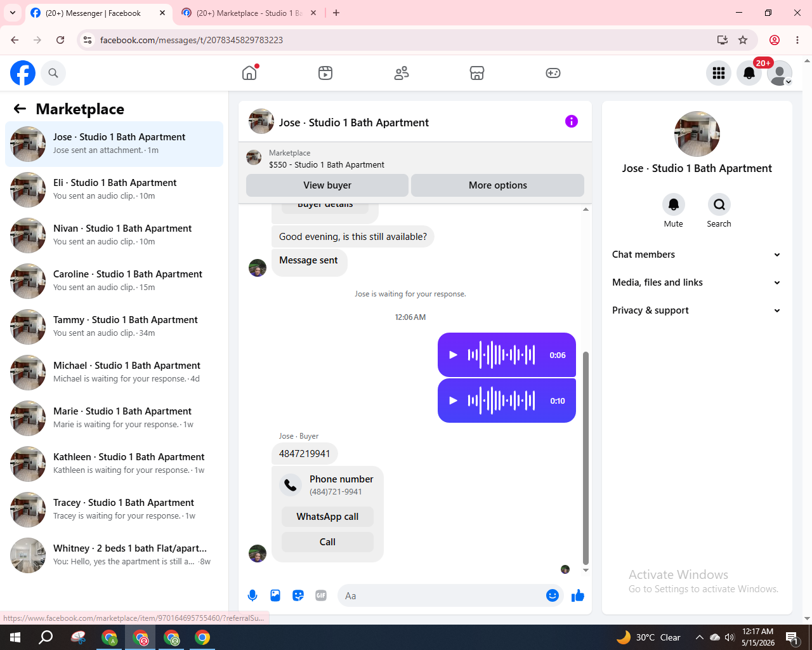Open Tracey's Studio 1 Bath Apartment chat

114,510
